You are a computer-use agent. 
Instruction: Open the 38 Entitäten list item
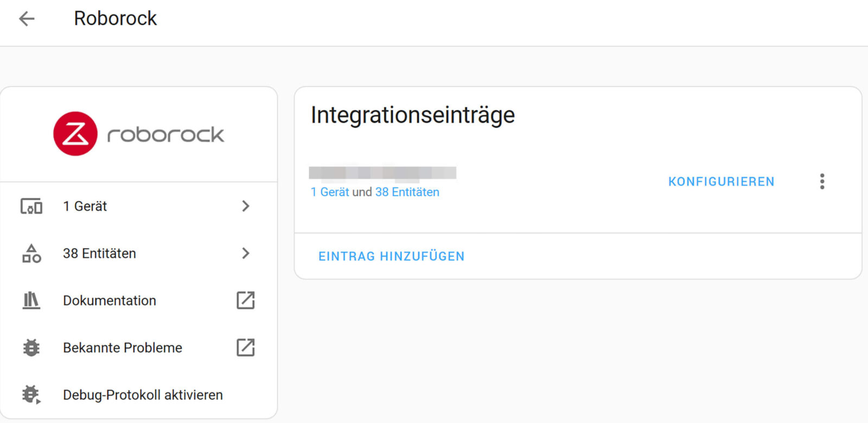coord(139,254)
